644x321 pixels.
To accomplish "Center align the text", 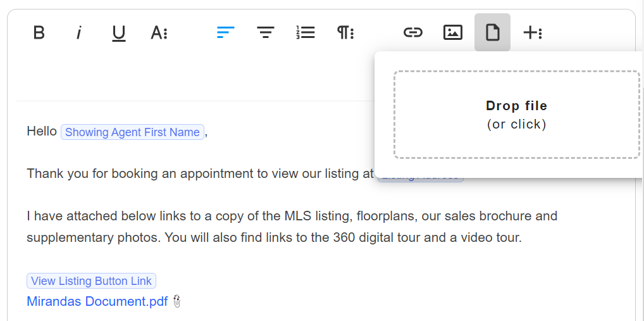I will tap(266, 32).
